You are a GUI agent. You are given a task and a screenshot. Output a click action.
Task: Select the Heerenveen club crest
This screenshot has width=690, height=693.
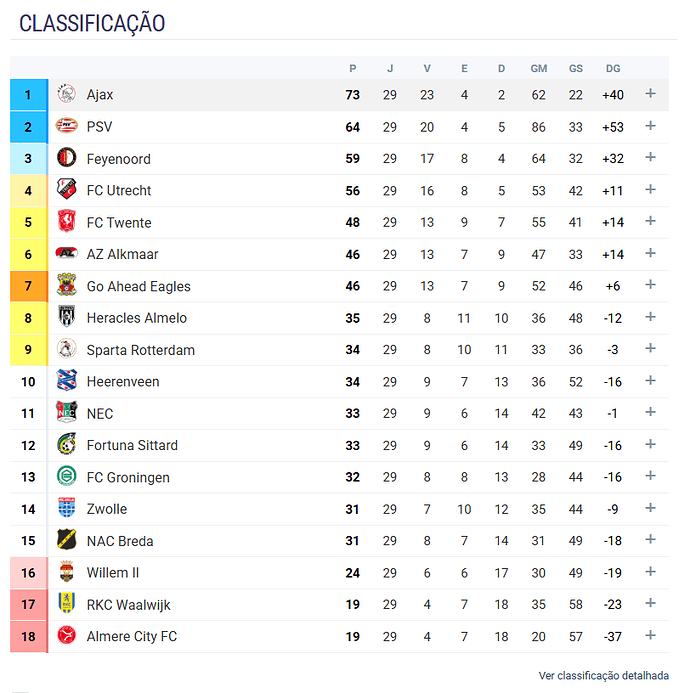(x=67, y=381)
